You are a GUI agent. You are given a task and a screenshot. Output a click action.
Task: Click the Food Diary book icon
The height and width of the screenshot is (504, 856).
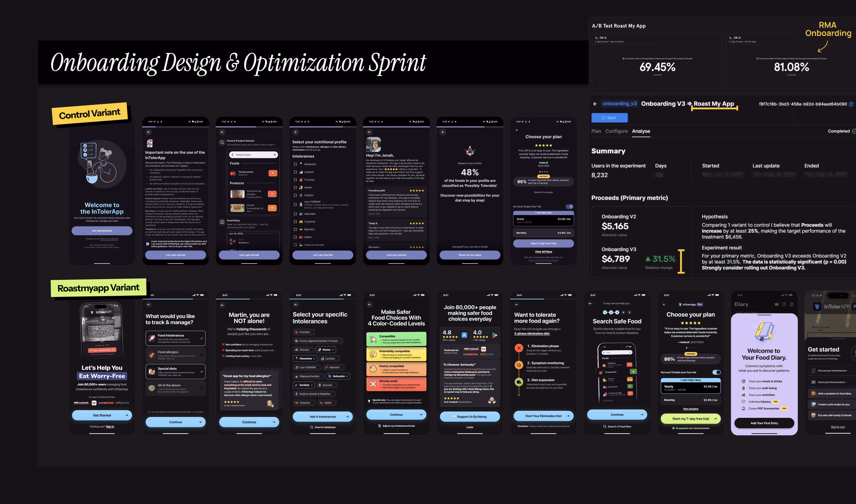(x=222, y=222)
